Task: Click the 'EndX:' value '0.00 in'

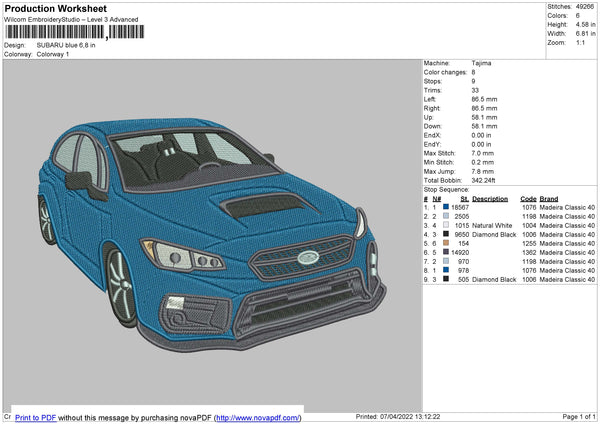Action: [481, 135]
